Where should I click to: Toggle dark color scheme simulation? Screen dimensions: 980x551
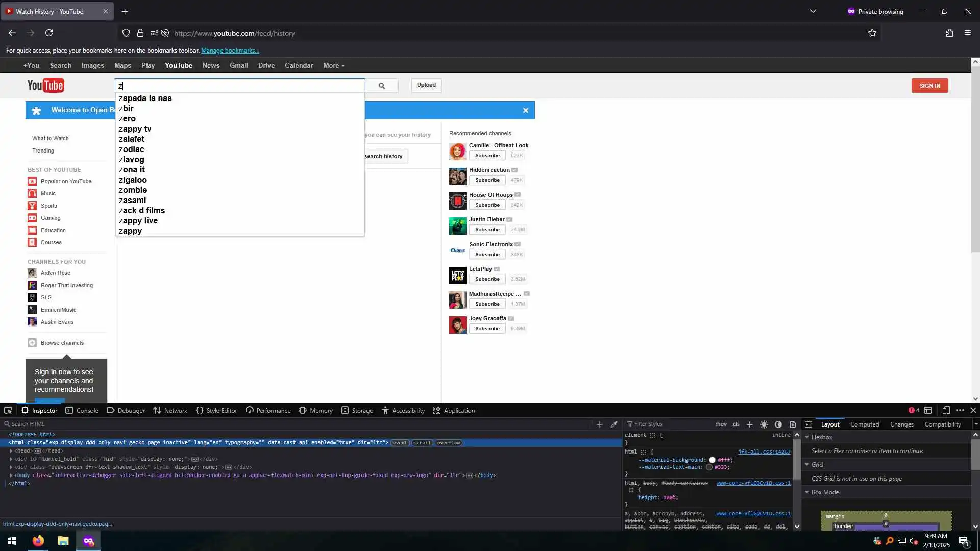(x=778, y=424)
